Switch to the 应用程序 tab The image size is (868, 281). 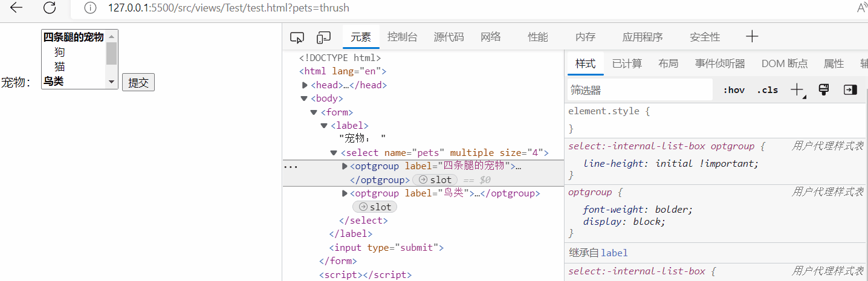tap(643, 37)
